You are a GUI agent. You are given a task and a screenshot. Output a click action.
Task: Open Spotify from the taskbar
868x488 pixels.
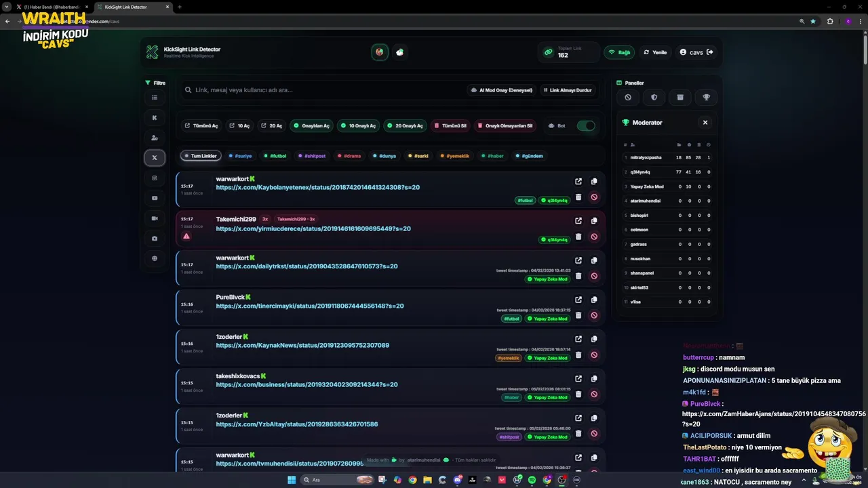coord(532,480)
